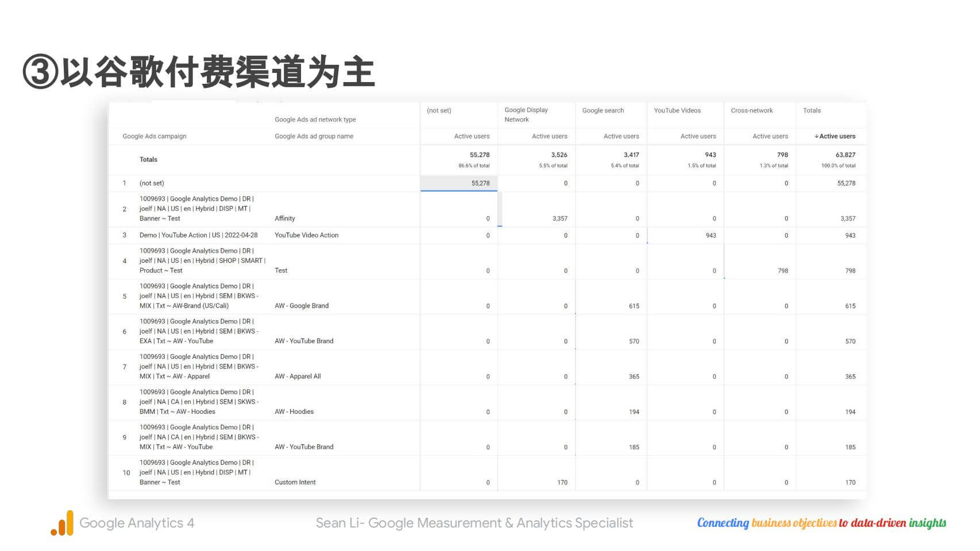Click the 798 Cross-network value in row 4

(782, 271)
